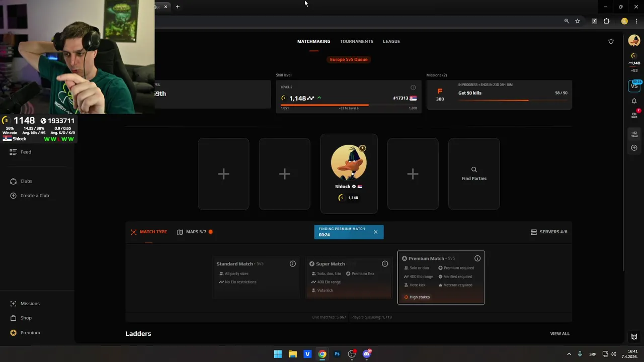Open the browser search zoom icon
644x362 pixels.
(x=567, y=21)
